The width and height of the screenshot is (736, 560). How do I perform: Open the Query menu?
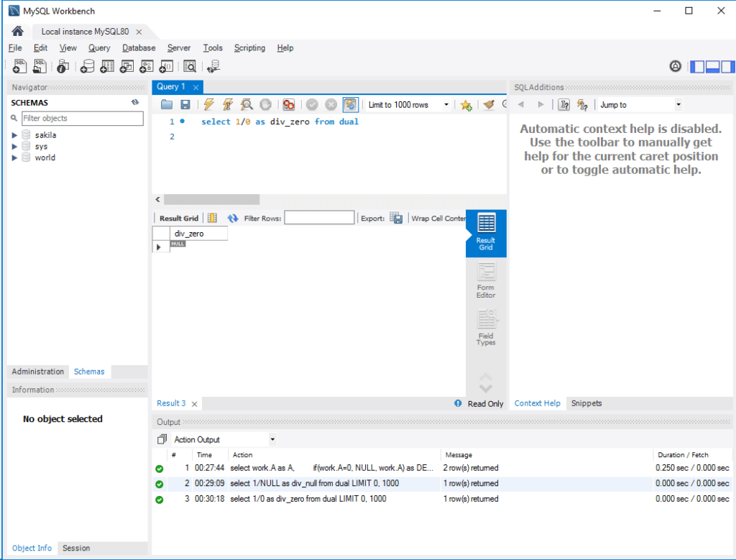coord(99,48)
